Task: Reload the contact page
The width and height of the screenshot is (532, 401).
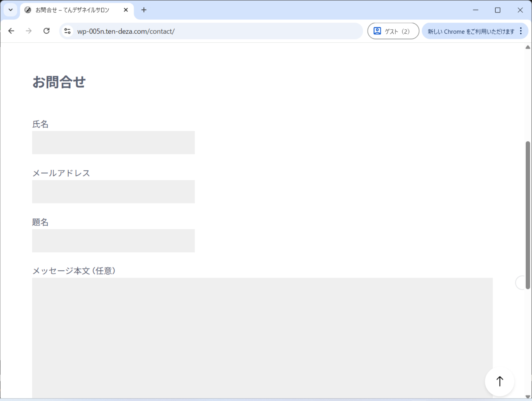Action: click(x=46, y=31)
